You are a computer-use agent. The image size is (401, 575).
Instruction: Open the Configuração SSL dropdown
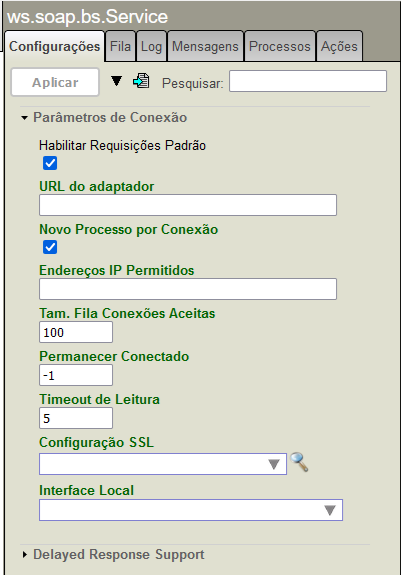tap(163, 464)
